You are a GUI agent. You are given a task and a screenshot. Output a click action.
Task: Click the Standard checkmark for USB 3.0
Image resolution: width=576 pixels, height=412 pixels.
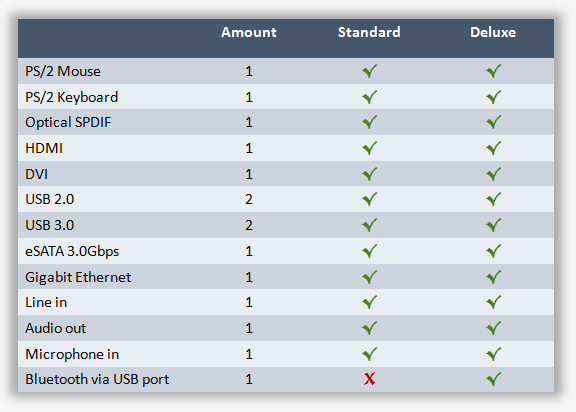370,225
